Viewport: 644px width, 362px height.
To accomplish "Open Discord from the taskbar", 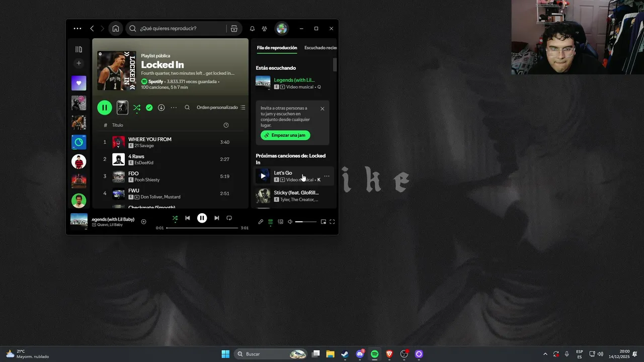I will [360, 354].
